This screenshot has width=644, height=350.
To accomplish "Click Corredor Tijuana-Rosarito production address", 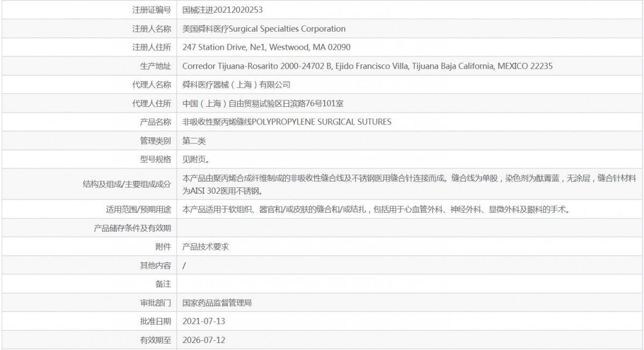I will (x=368, y=66).
